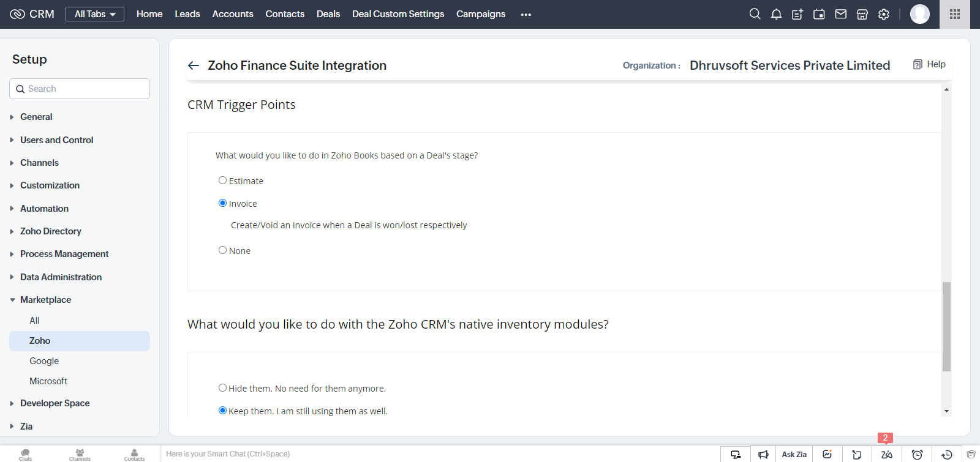Screen dimensions: 980x462
Task: Open the announcements megaphone icon
Action: pyautogui.click(x=763, y=454)
